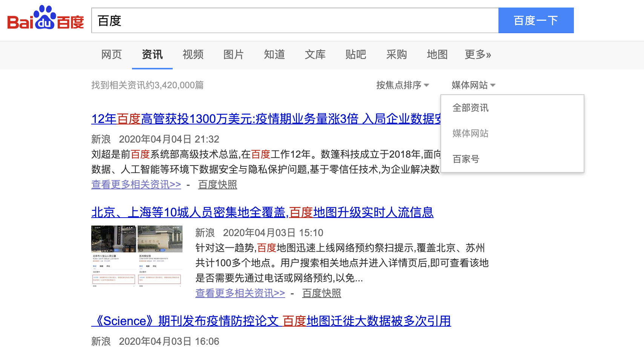Click the right map screenshot thumbnail
Viewport: 644px width, 347px height.
[160, 256]
